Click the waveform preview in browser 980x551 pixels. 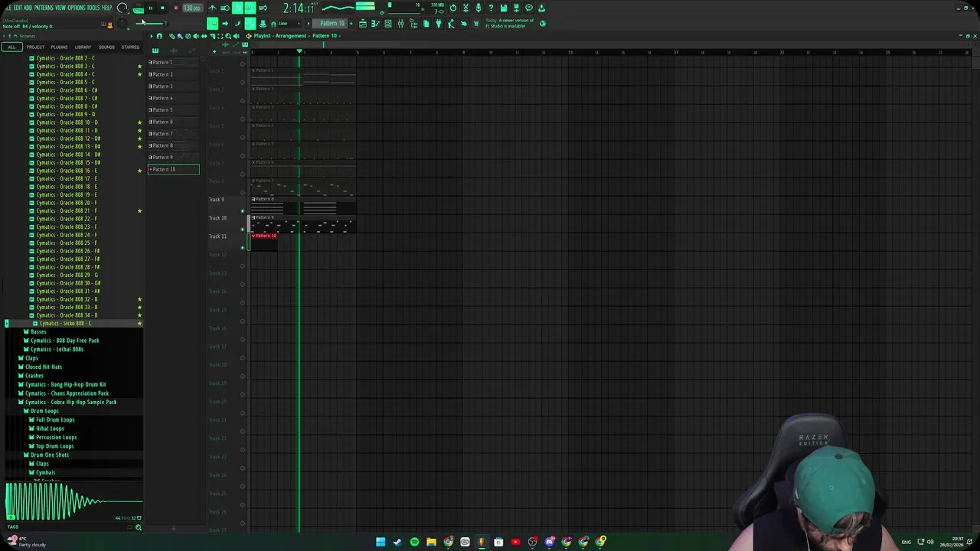[x=73, y=502]
